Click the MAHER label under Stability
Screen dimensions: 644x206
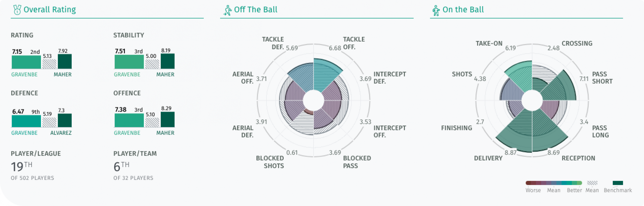[x=165, y=75]
